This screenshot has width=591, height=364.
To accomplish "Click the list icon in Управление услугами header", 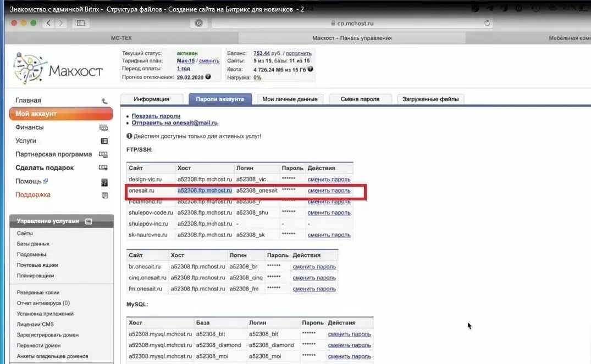I will tap(89, 221).
